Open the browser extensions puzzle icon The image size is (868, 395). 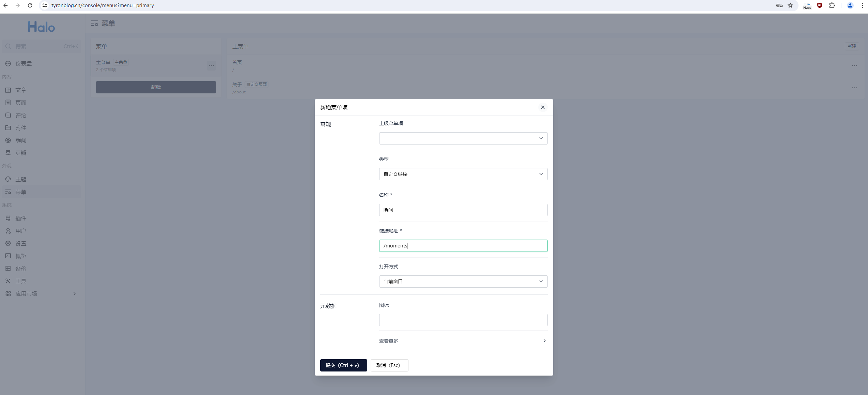coord(832,5)
